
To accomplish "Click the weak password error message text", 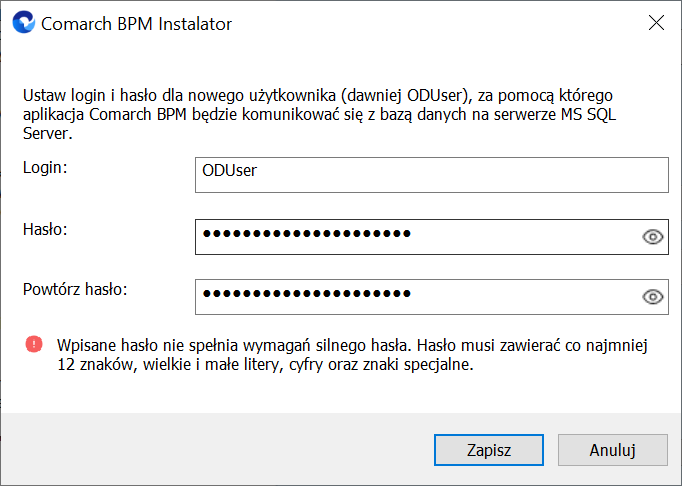I will click(352, 355).
